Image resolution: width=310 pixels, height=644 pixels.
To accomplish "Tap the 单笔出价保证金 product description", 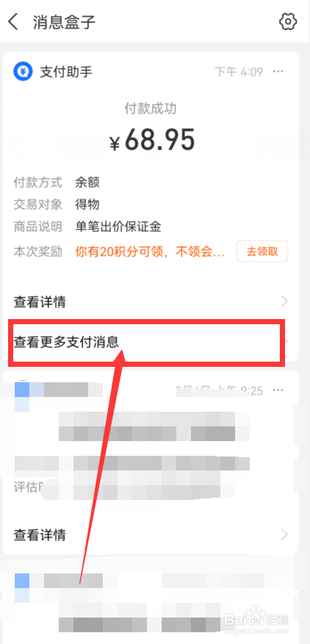I will (x=118, y=226).
